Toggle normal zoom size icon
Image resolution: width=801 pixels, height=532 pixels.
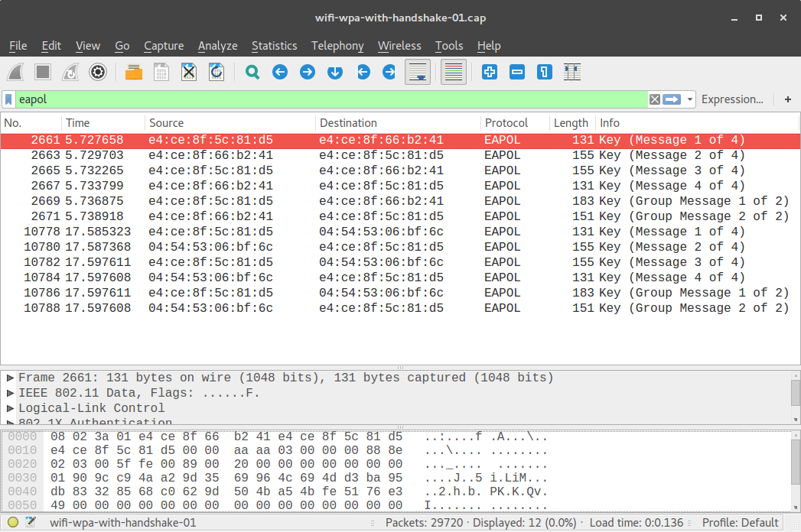pyautogui.click(x=543, y=72)
